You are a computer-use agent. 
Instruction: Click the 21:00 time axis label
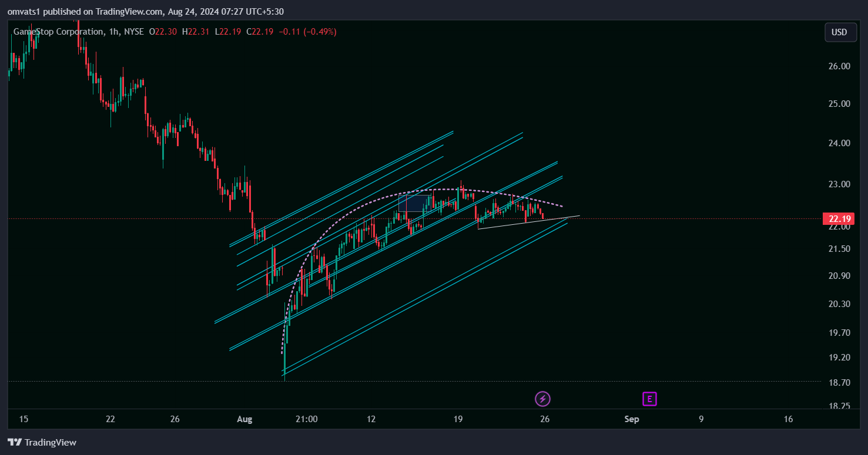[307, 419]
